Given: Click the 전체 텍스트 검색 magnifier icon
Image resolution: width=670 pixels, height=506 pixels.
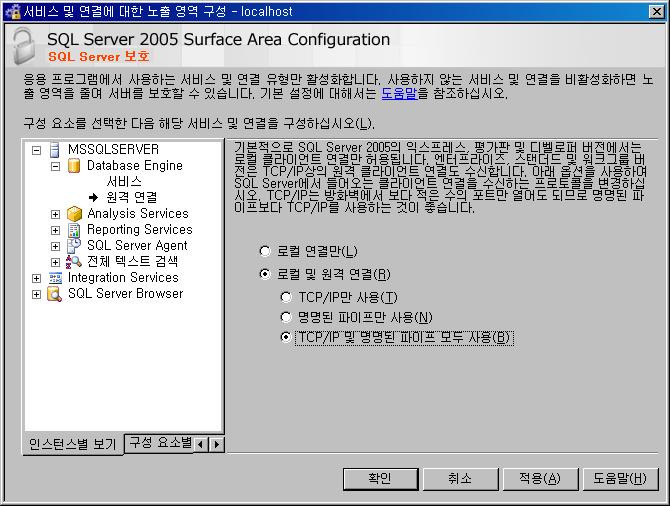Looking at the screenshot, I should pos(73,261).
